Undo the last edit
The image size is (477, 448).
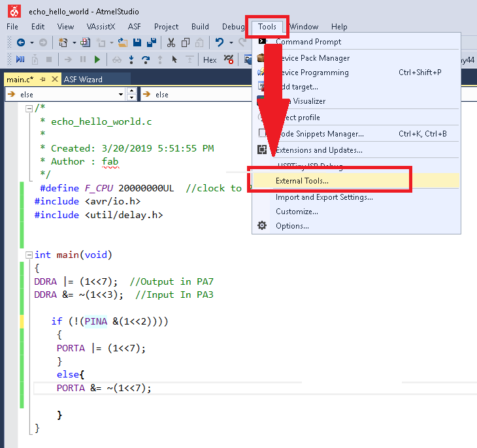click(x=219, y=42)
